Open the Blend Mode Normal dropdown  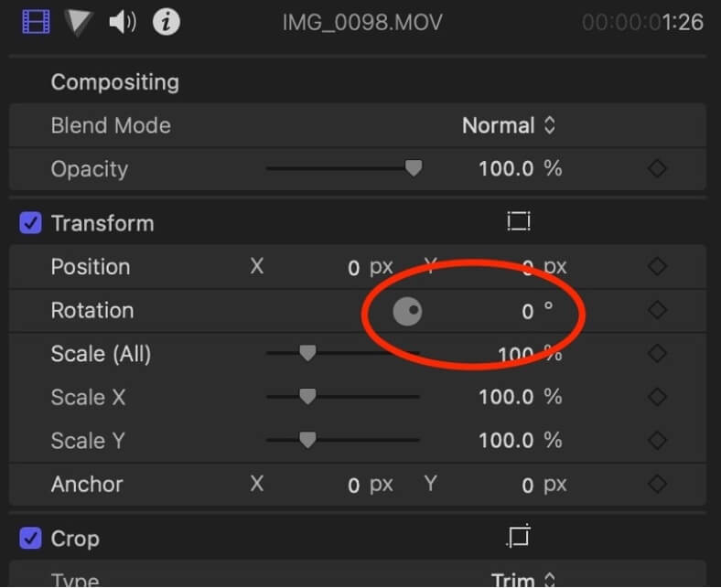click(x=509, y=125)
